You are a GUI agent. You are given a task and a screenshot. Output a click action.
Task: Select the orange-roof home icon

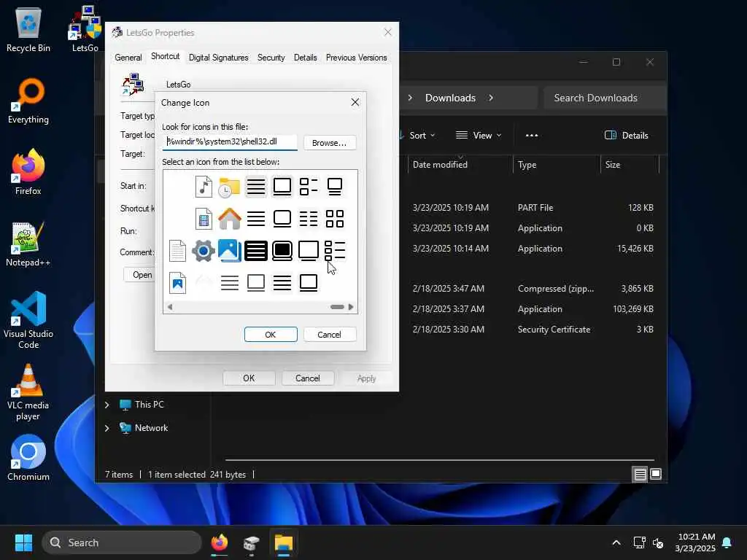coord(230,219)
